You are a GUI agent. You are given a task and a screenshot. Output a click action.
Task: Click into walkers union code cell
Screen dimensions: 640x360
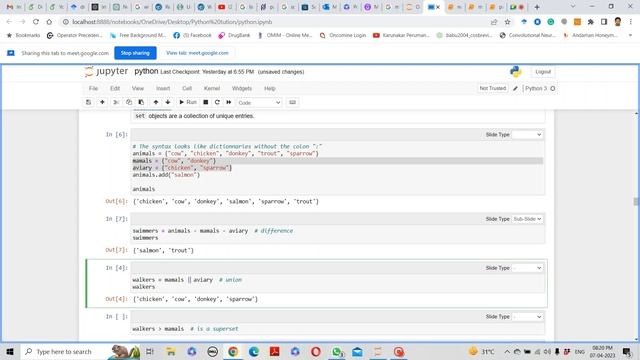(338, 283)
